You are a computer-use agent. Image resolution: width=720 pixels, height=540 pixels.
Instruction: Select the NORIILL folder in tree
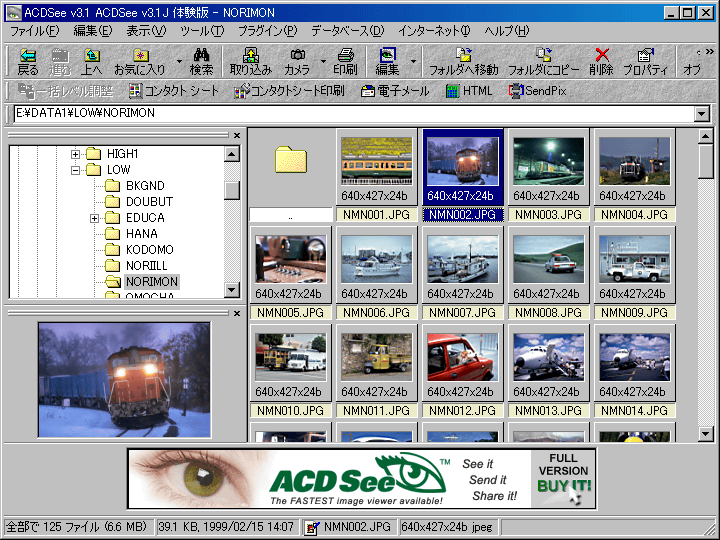click(x=146, y=266)
